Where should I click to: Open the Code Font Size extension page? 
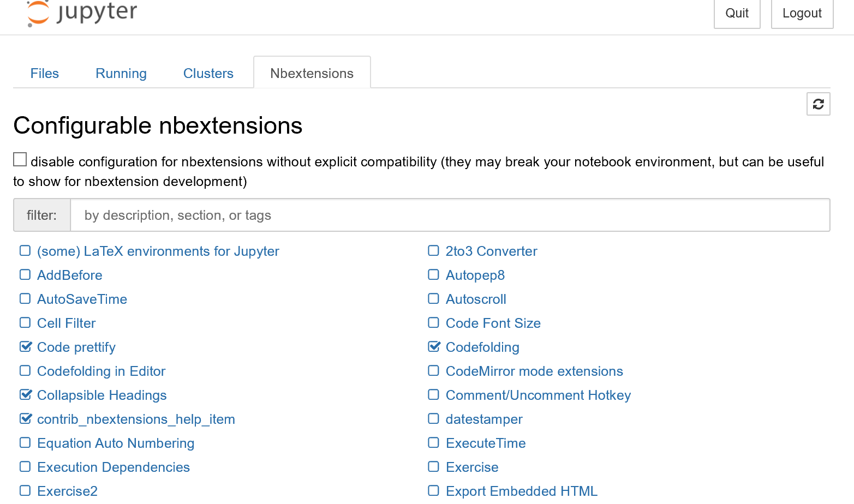coord(493,323)
